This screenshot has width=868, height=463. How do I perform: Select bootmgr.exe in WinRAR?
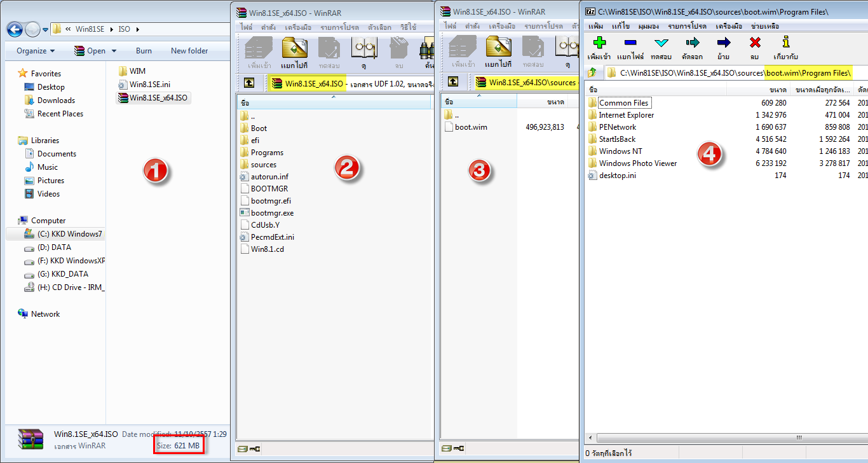[272, 212]
